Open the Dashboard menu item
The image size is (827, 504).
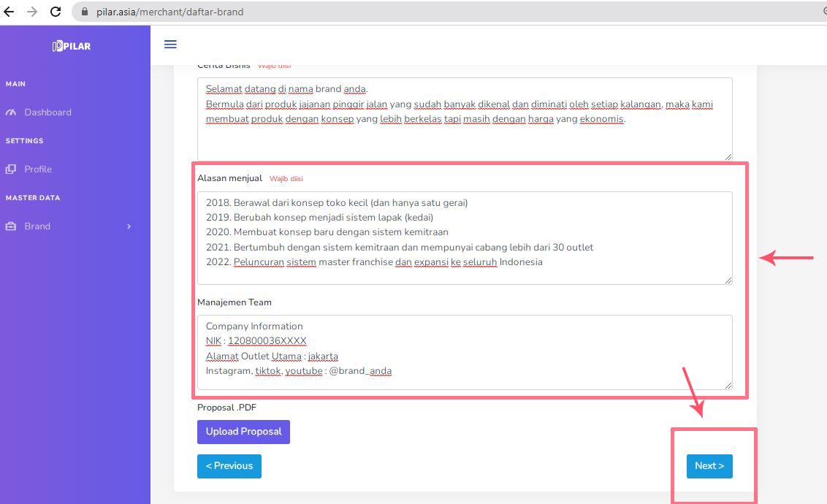[47, 112]
